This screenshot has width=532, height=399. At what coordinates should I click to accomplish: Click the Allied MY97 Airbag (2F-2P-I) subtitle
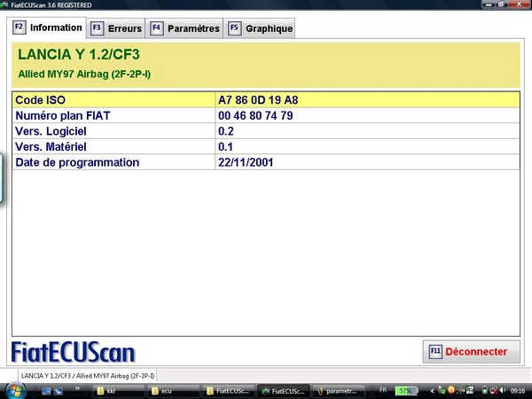tap(84, 74)
